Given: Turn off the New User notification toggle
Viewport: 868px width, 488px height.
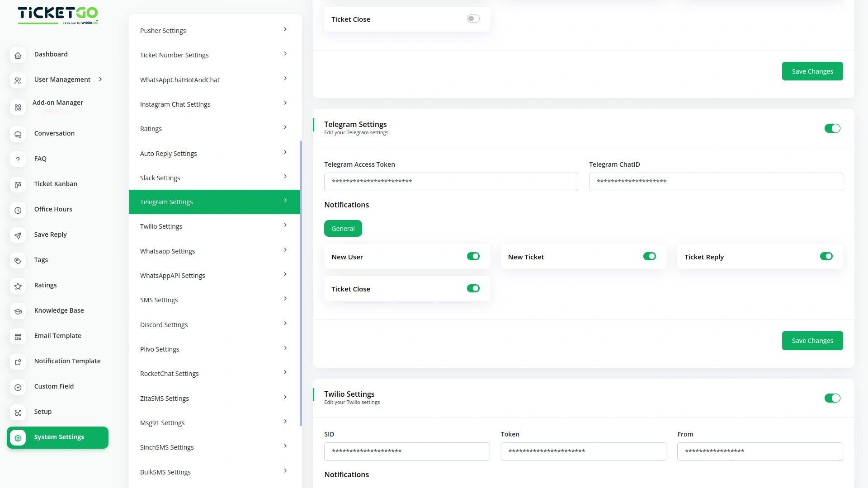Looking at the screenshot, I should pos(473,256).
